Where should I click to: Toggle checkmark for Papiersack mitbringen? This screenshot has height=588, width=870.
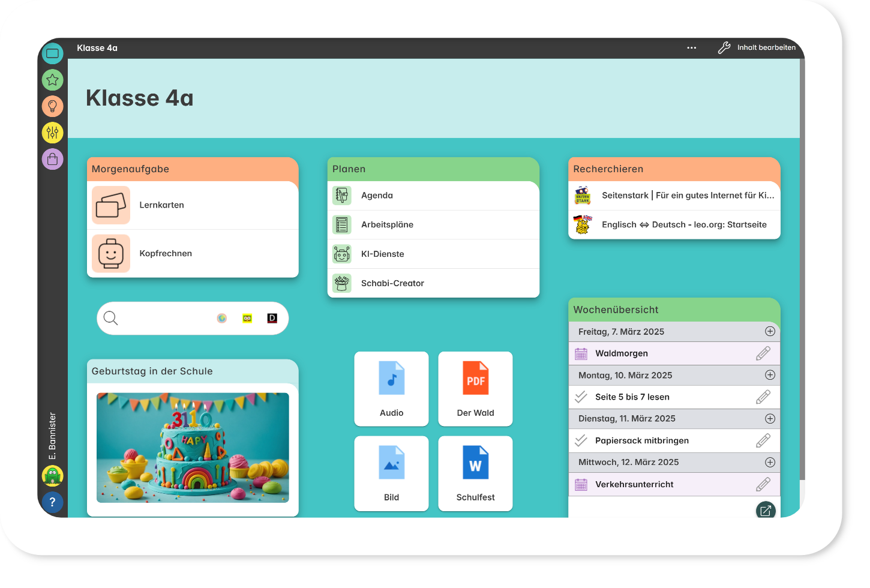click(x=581, y=441)
